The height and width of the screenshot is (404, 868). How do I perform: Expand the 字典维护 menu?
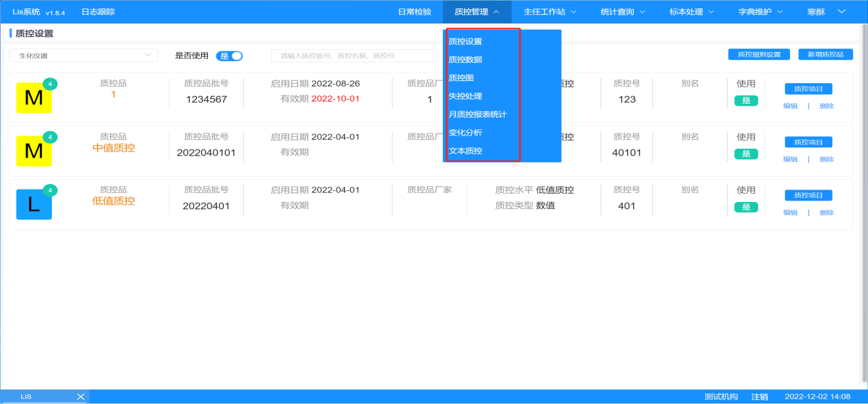click(x=760, y=12)
